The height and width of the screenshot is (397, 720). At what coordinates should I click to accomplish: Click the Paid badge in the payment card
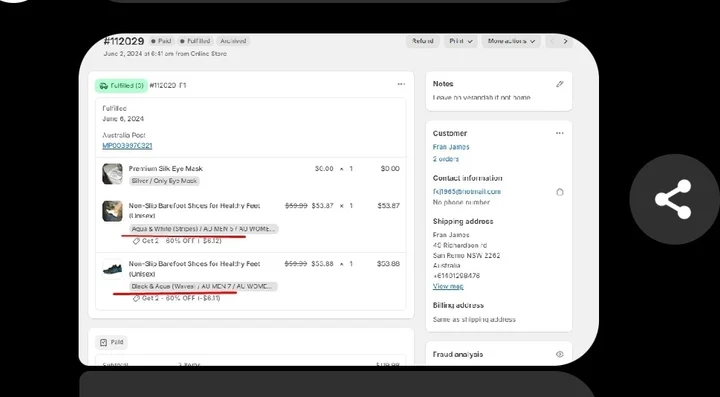tap(111, 342)
